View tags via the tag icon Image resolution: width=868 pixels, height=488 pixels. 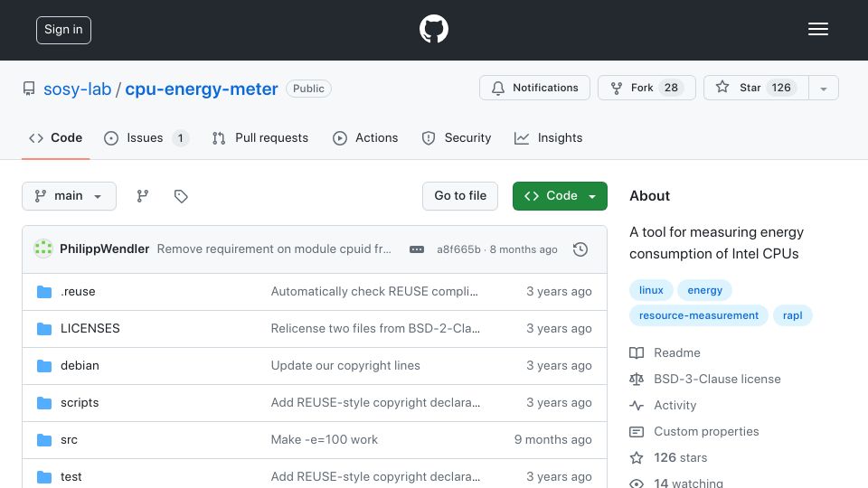tap(181, 196)
